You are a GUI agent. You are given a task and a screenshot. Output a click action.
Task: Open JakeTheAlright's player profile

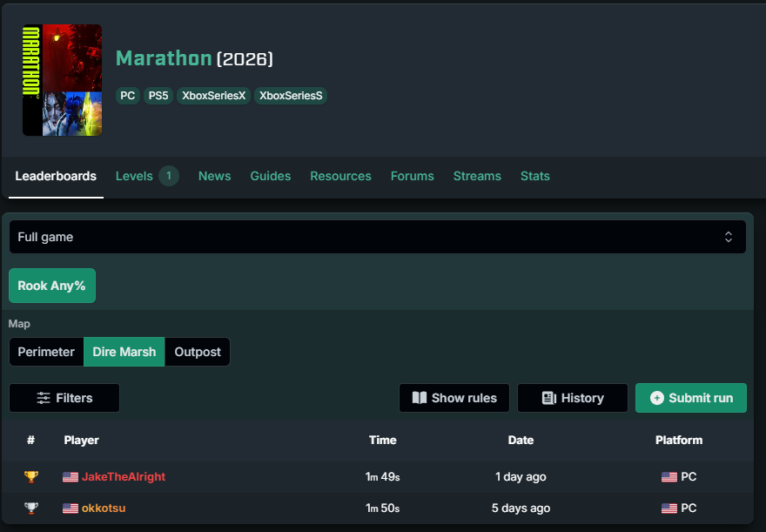click(124, 477)
